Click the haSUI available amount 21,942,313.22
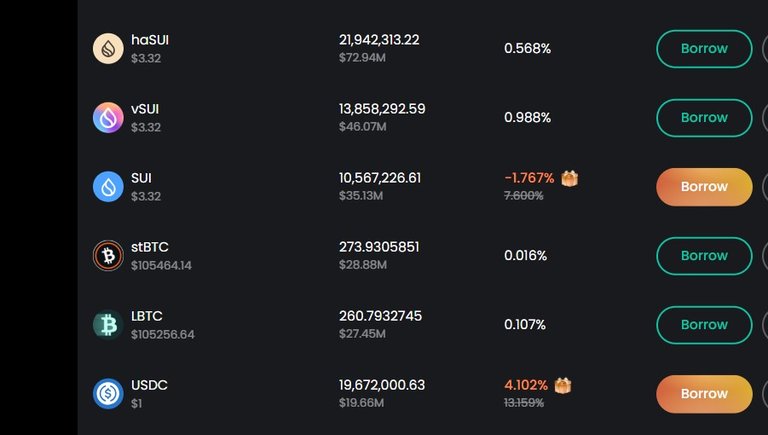Viewport: 768px width, 435px height. pos(379,40)
